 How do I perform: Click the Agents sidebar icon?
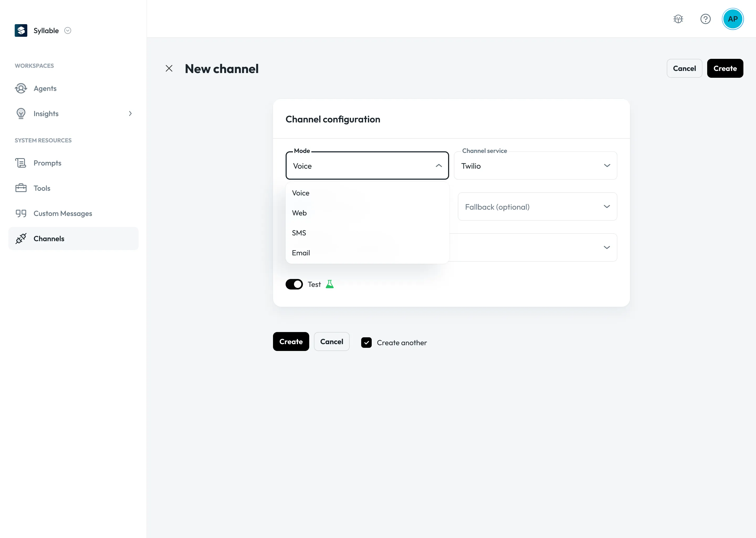click(21, 89)
